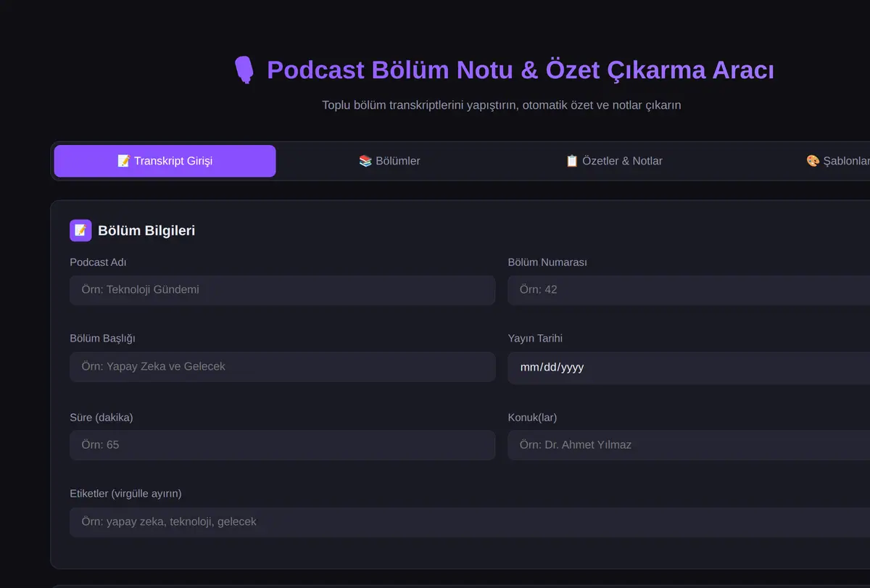Click the Bölüm Numarası label
The width and height of the screenshot is (870, 588).
(x=547, y=262)
